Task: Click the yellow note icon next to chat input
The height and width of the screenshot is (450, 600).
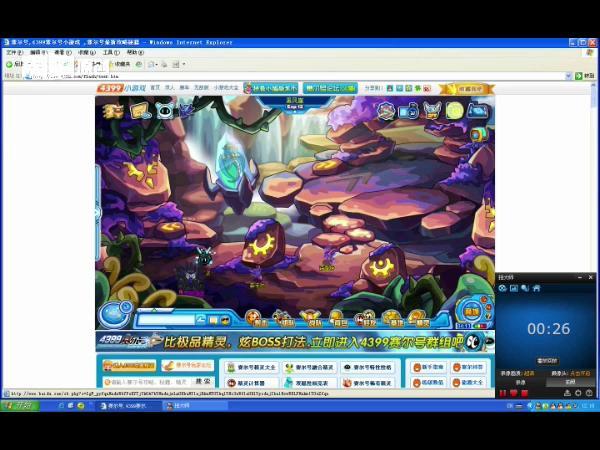Action: (213, 320)
